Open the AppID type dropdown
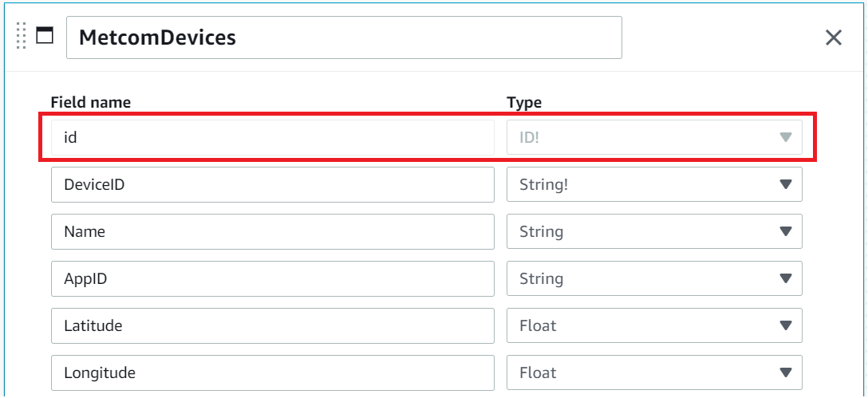The height and width of the screenshot is (398, 868). (x=653, y=278)
